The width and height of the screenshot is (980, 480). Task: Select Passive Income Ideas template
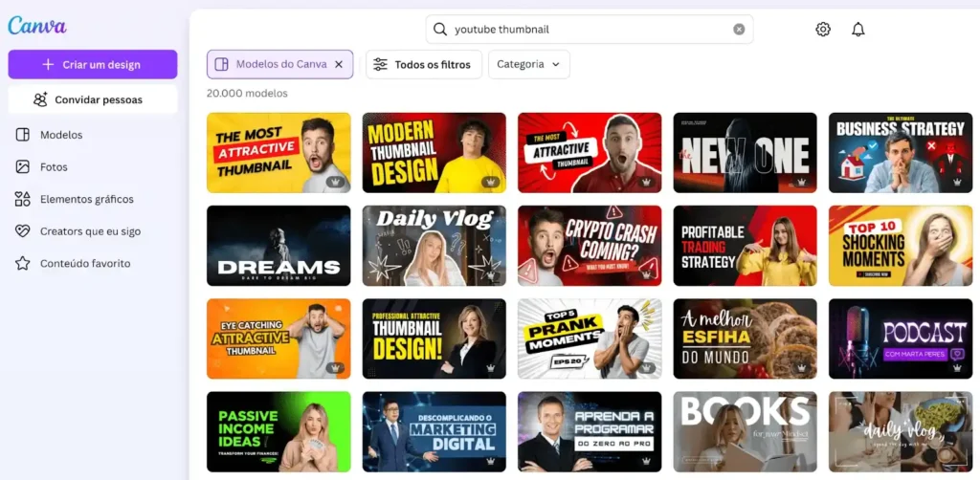(278, 432)
